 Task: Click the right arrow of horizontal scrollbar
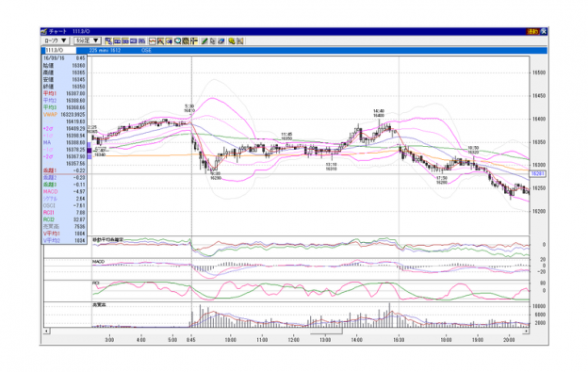coord(526,332)
